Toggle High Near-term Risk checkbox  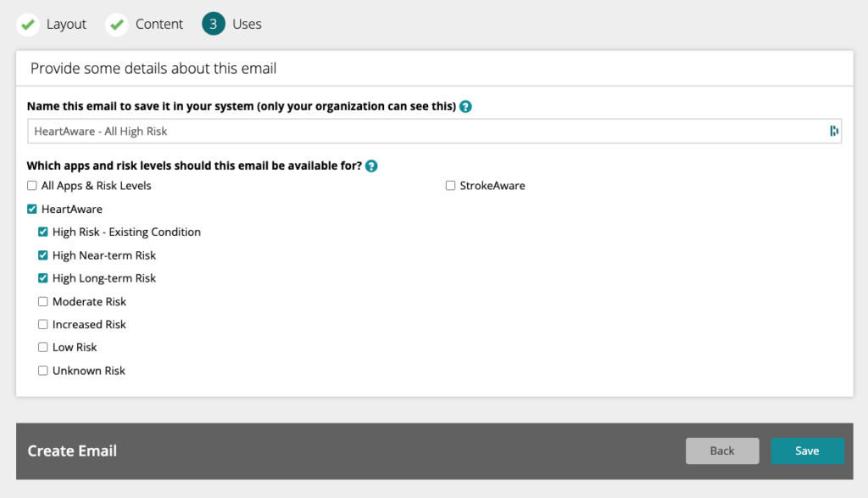coord(42,255)
